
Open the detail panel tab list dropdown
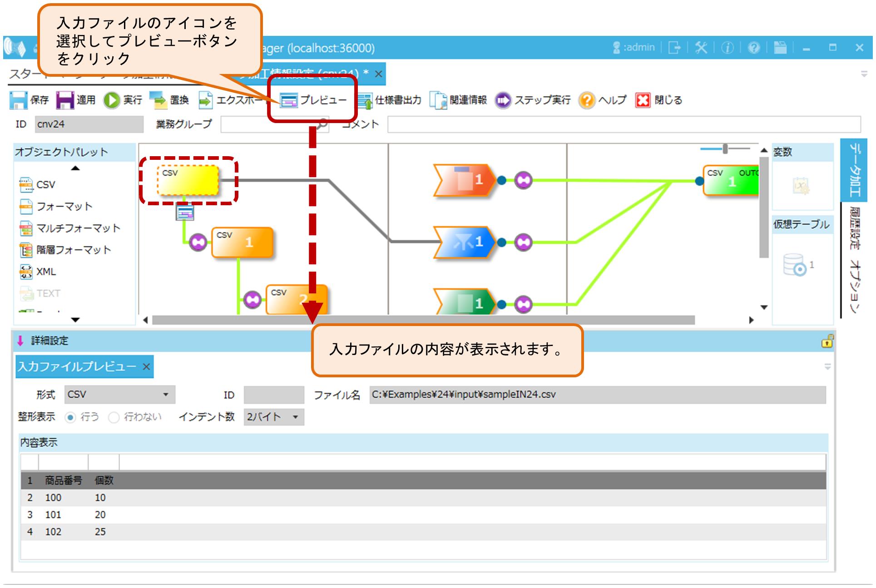coord(827,366)
